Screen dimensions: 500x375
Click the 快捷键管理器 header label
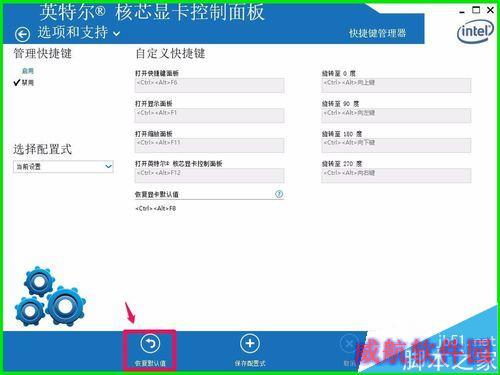(377, 33)
